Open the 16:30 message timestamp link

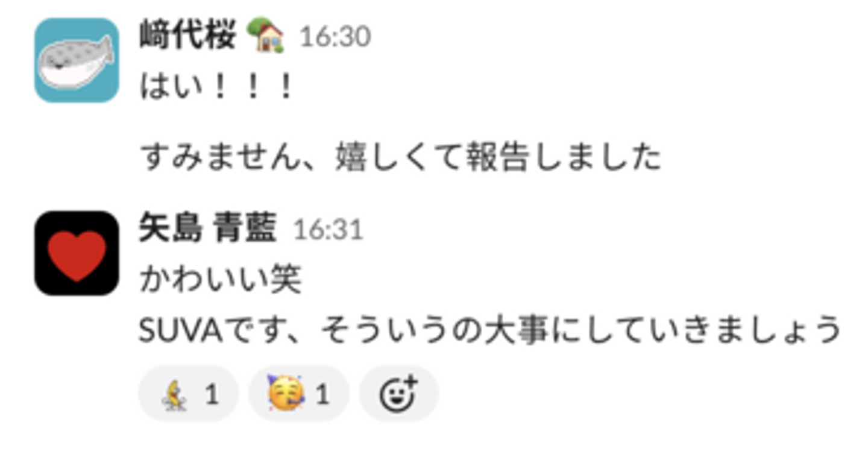click(335, 37)
